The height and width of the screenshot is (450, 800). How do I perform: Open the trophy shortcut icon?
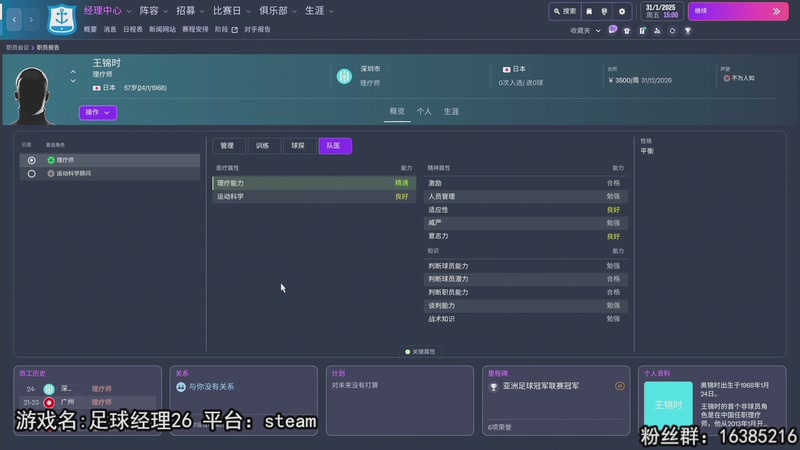coord(688,31)
